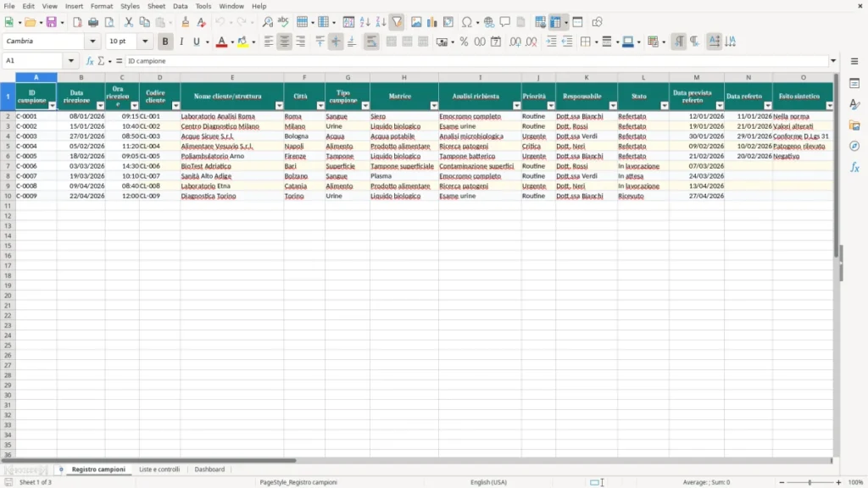Open the Data menu
This screenshot has width=868, height=488.
181,6
